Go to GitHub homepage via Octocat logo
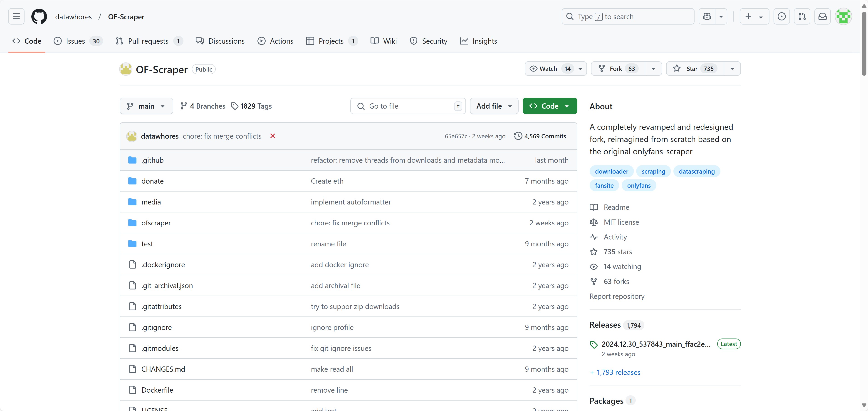868x411 pixels. pyautogui.click(x=39, y=17)
